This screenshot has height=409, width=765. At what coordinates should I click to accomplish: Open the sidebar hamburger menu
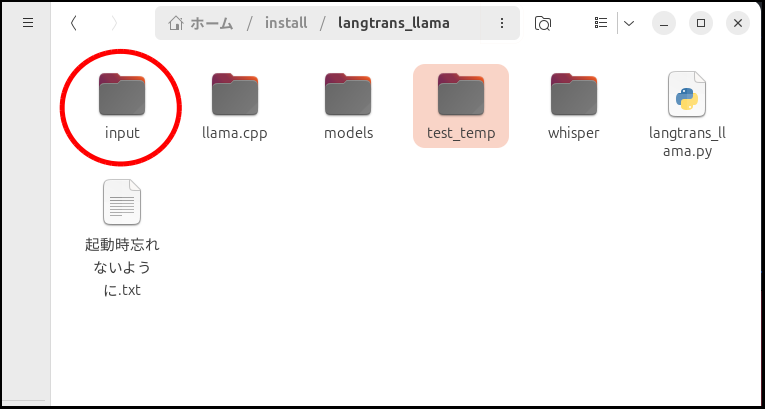(28, 22)
